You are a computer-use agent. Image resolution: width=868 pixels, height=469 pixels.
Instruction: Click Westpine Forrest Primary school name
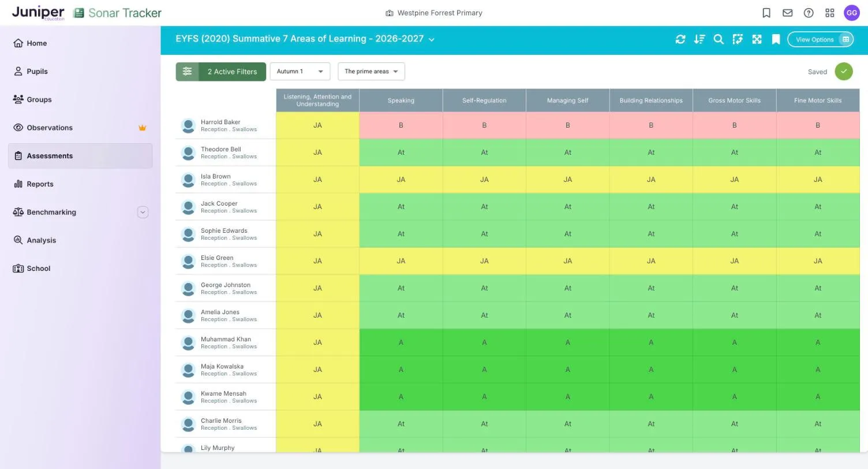point(440,13)
